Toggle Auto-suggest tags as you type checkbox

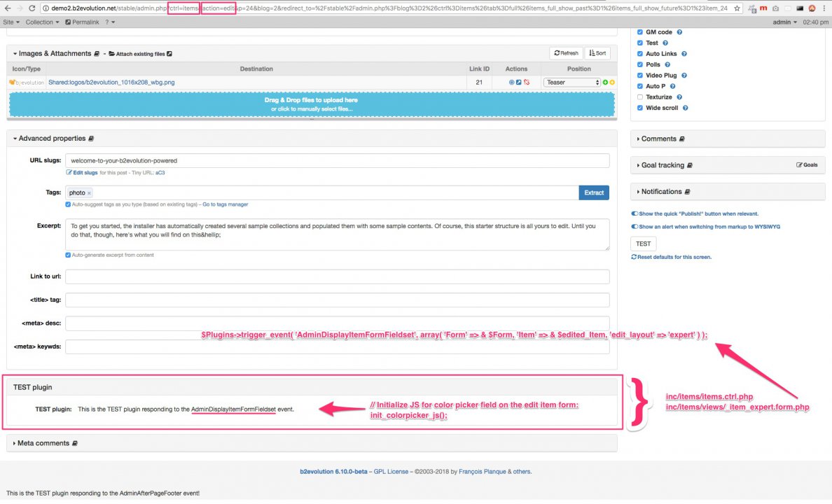pos(68,204)
